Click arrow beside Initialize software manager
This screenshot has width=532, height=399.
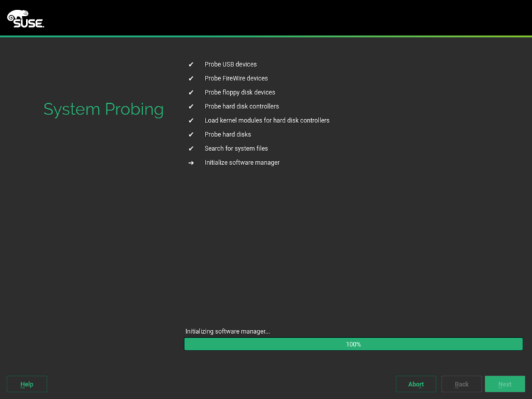point(191,162)
